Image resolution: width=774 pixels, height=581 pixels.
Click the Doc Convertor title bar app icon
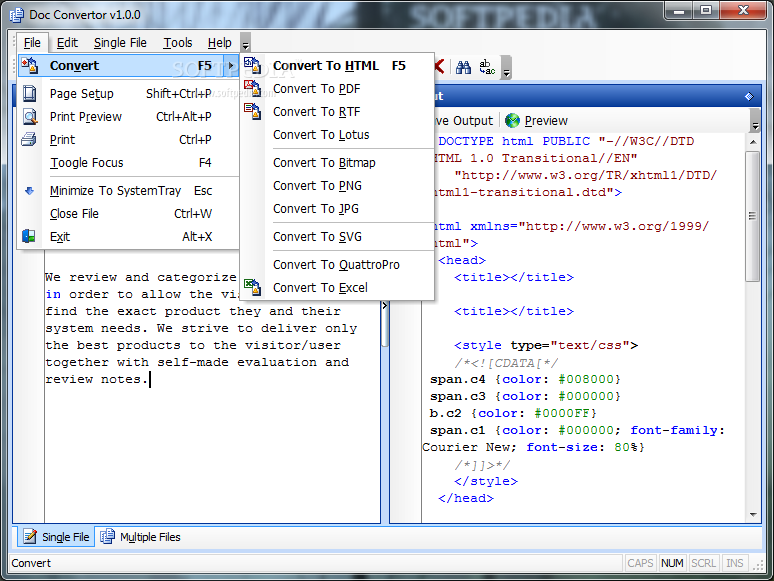(x=16, y=15)
